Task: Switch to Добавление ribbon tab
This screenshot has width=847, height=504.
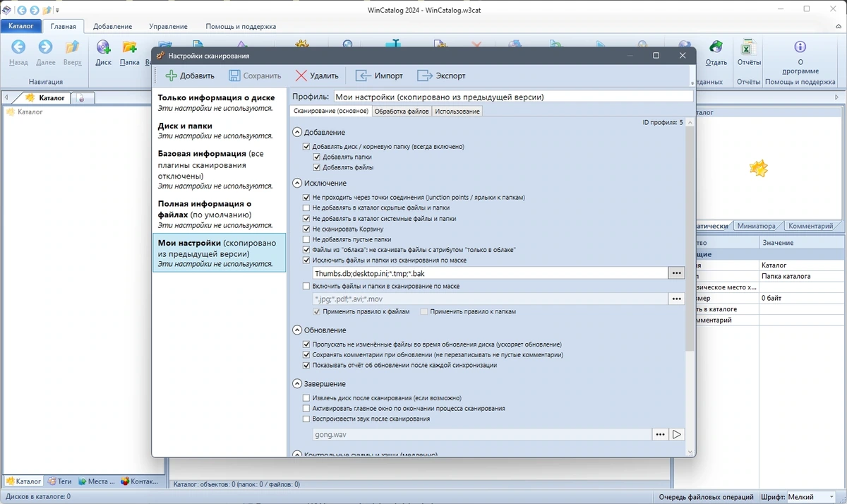Action: tap(112, 26)
